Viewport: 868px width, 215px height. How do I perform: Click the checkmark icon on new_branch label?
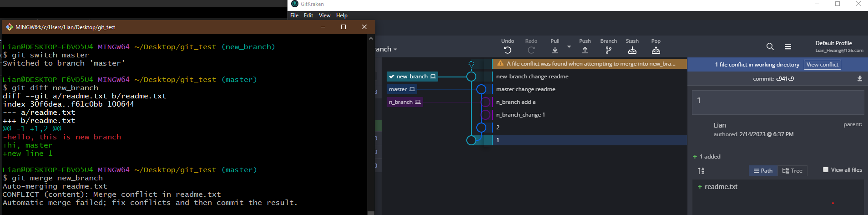392,77
